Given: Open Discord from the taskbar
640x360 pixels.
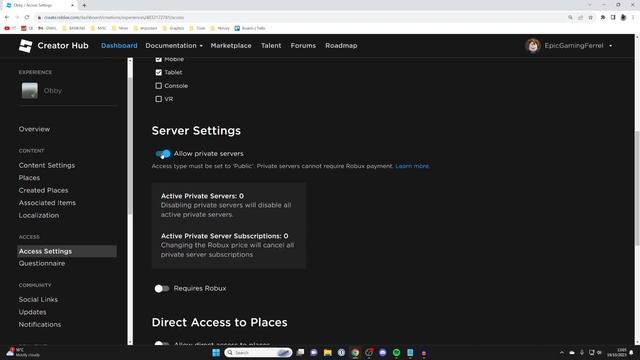Looking at the screenshot, I should click(x=382, y=353).
